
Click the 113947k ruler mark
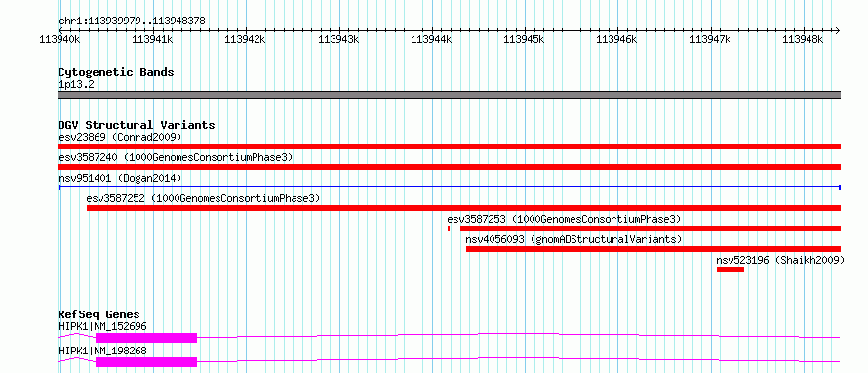(x=710, y=40)
